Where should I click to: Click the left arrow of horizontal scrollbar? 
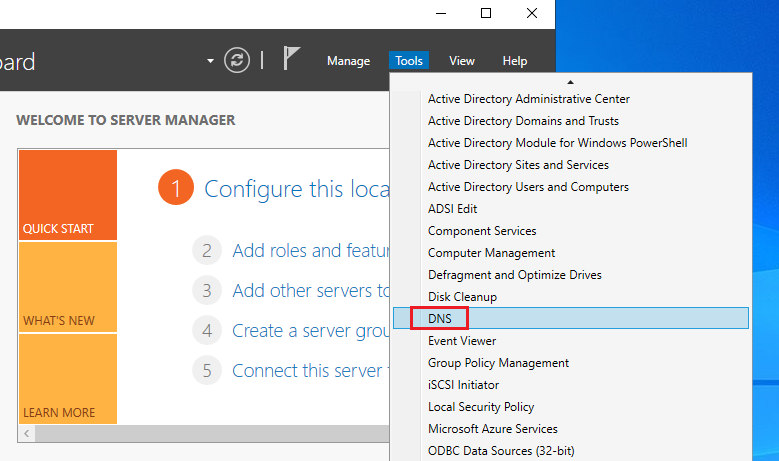pyautogui.click(x=26, y=434)
